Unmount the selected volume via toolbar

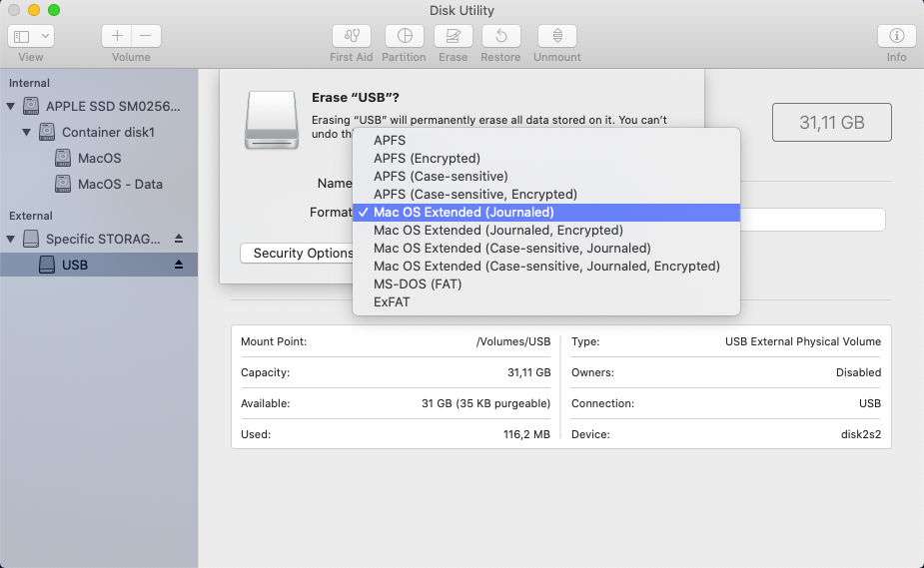tap(556, 37)
